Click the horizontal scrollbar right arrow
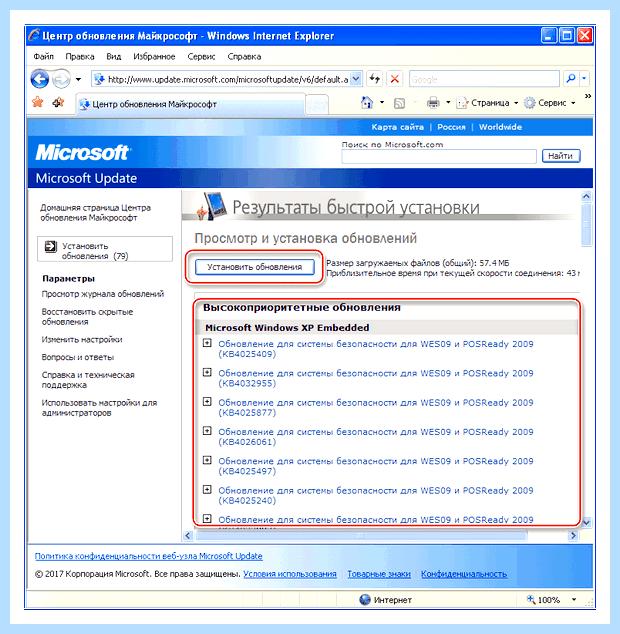This screenshot has width=620, height=634. (573, 536)
